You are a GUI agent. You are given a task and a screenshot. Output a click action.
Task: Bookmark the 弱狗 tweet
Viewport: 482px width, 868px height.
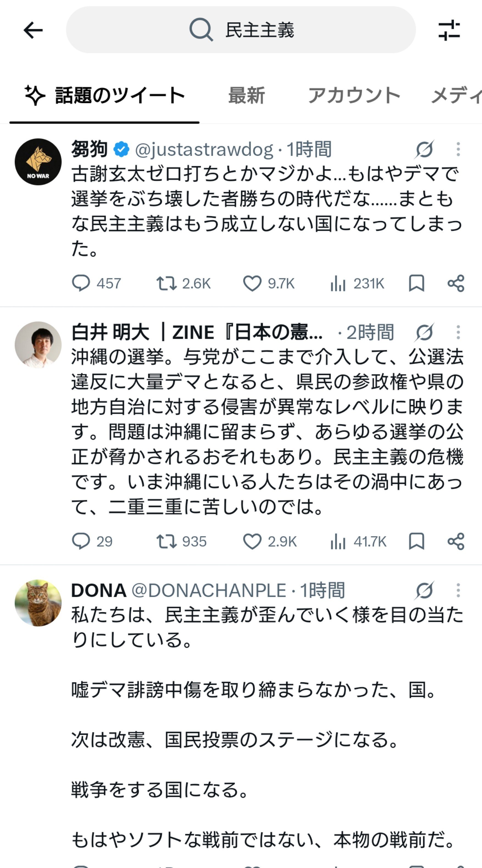(416, 283)
